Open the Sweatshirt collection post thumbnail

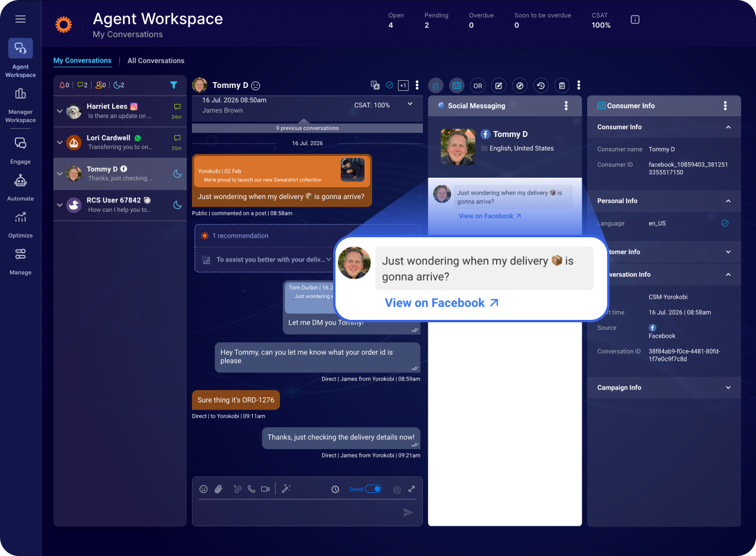(x=353, y=170)
